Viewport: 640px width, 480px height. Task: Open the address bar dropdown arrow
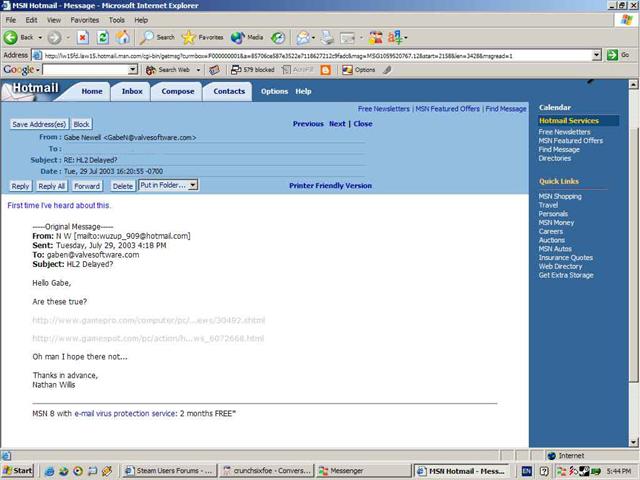(596, 55)
